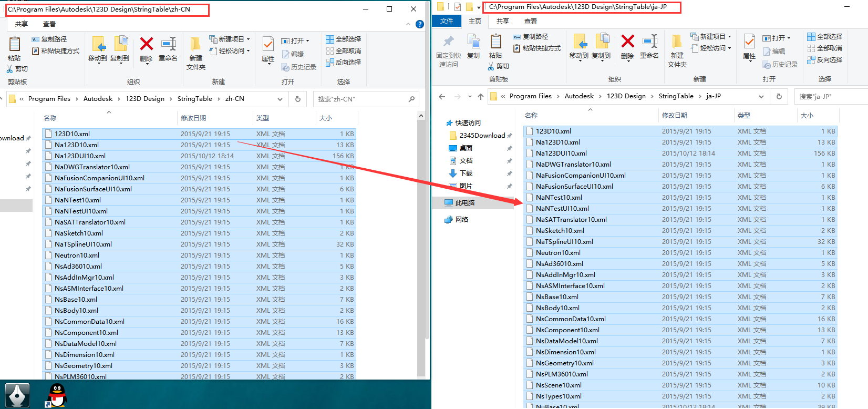Viewport: 868px width, 409px height.
Task: Click Invert selection (反向选择) in zh-CN window
Action: (x=343, y=63)
